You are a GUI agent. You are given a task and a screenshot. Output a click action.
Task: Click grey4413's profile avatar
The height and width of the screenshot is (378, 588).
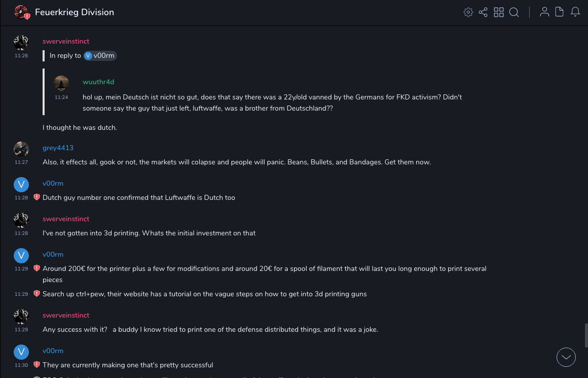click(x=21, y=149)
